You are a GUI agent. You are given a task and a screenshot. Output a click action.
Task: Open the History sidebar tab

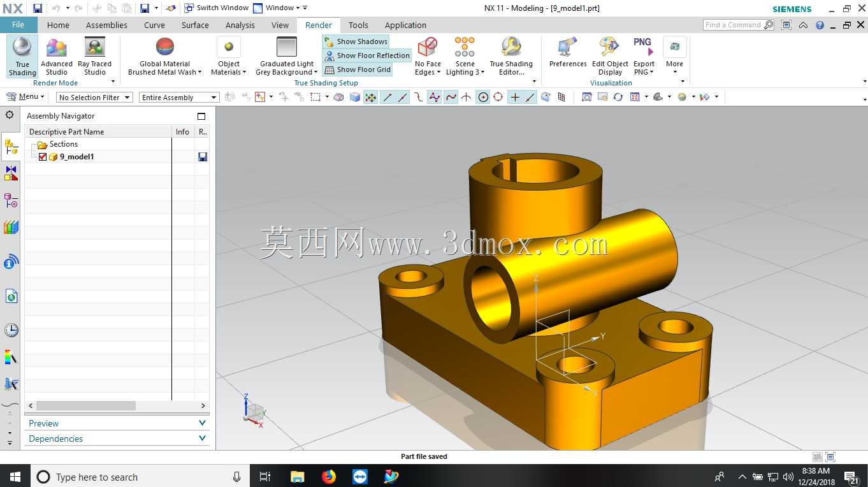tap(11, 330)
